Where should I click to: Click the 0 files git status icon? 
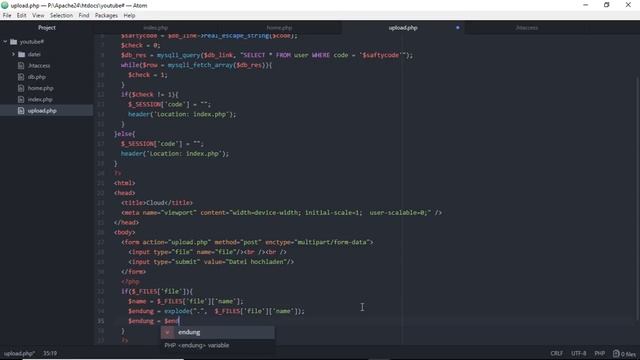[624, 353]
